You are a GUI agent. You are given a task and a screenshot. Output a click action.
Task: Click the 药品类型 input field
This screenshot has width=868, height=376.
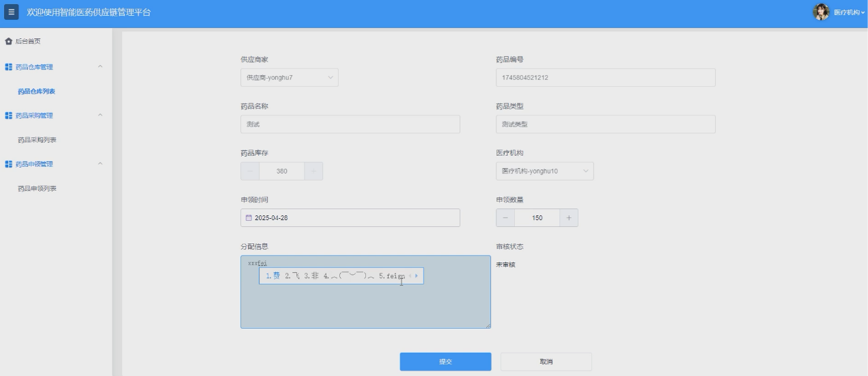point(606,124)
